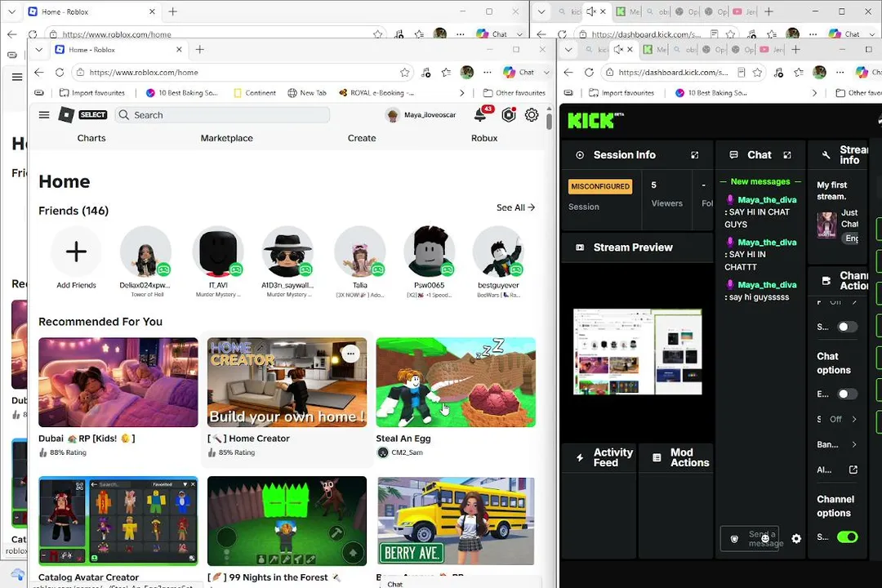882x588 pixels.
Task: Expand the Copilot Chat dropdown arrow in Roblox window
Action: (x=546, y=72)
